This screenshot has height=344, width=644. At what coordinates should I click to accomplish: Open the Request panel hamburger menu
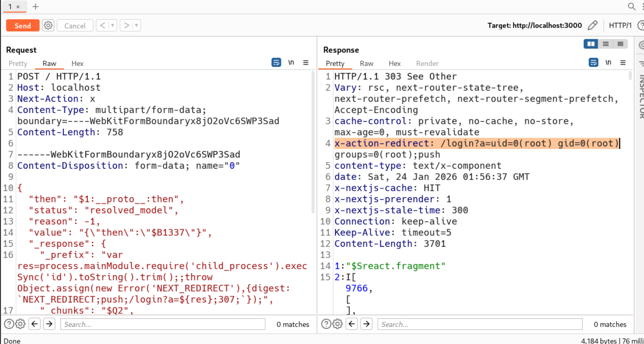tap(306, 62)
